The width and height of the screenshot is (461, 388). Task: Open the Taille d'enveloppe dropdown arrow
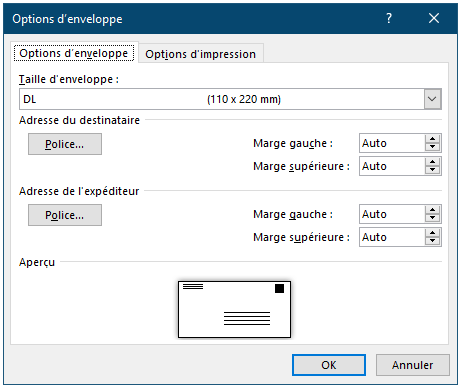click(x=432, y=99)
